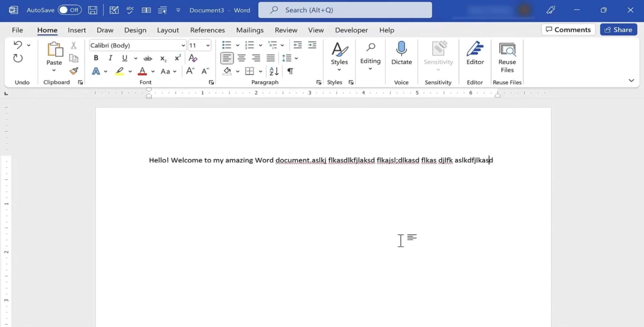Open the Font Color red swatch
Screen dimensions: 644x327
[x=142, y=71]
